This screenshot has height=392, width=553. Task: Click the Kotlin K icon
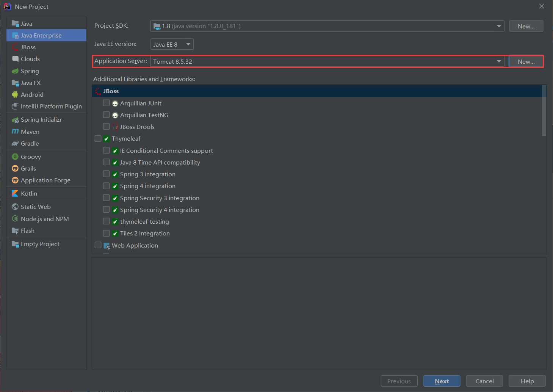pyautogui.click(x=15, y=193)
